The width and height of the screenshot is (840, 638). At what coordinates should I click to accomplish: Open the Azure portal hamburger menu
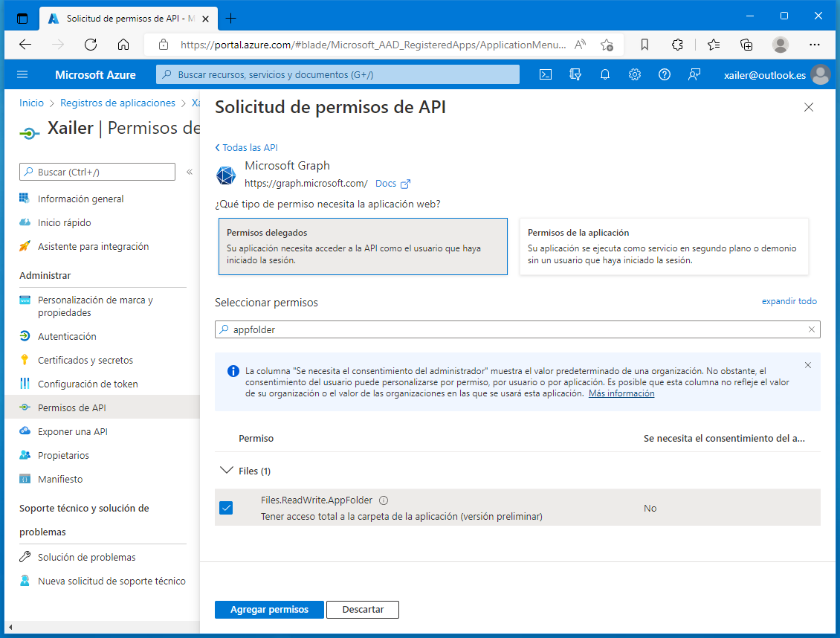tap(22, 74)
